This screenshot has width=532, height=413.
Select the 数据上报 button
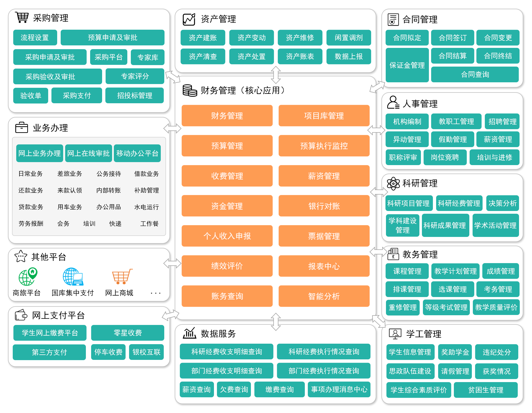click(x=349, y=57)
